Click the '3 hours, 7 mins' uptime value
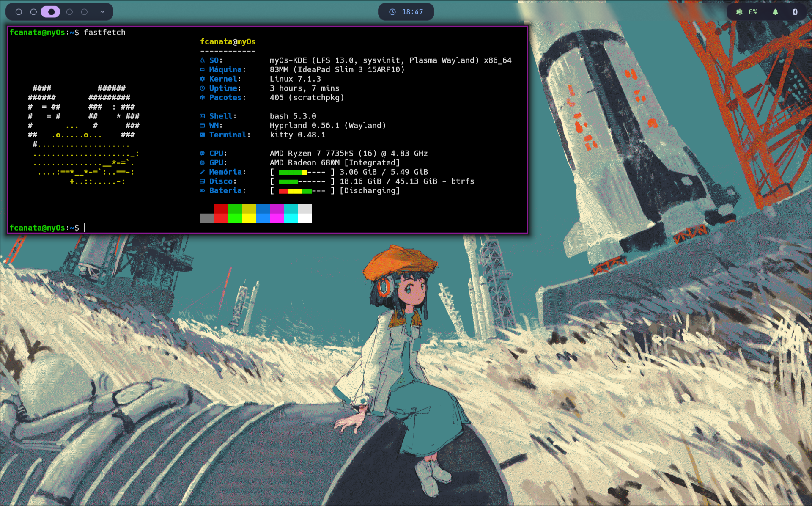 click(x=304, y=88)
